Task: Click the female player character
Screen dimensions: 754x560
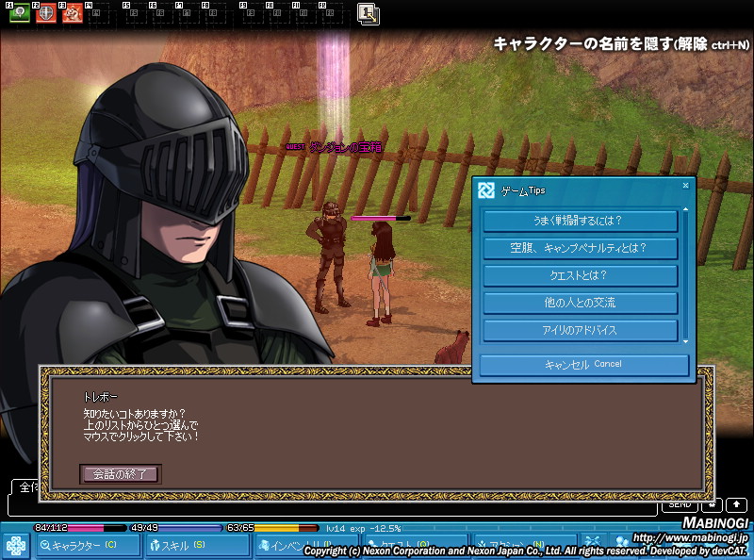Action: click(382, 272)
